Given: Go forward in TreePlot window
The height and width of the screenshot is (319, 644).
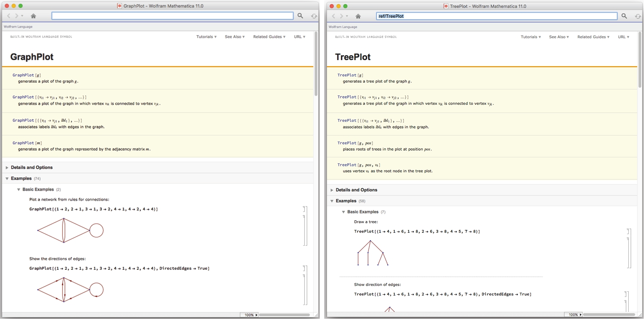Looking at the screenshot, I should point(342,16).
